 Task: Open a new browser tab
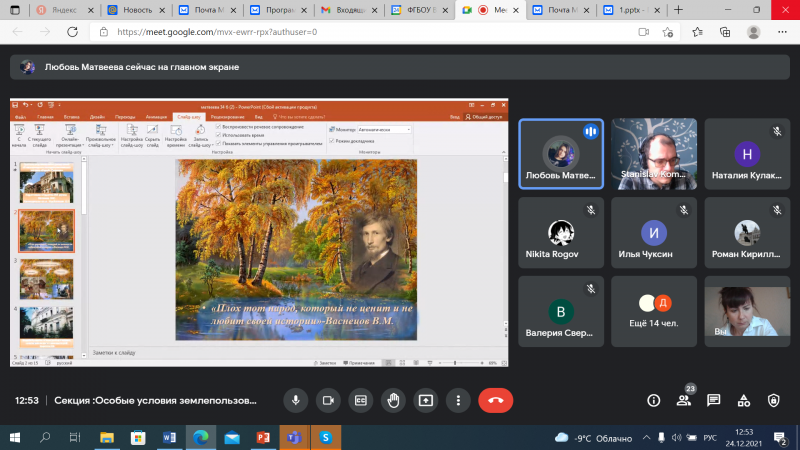click(678, 10)
